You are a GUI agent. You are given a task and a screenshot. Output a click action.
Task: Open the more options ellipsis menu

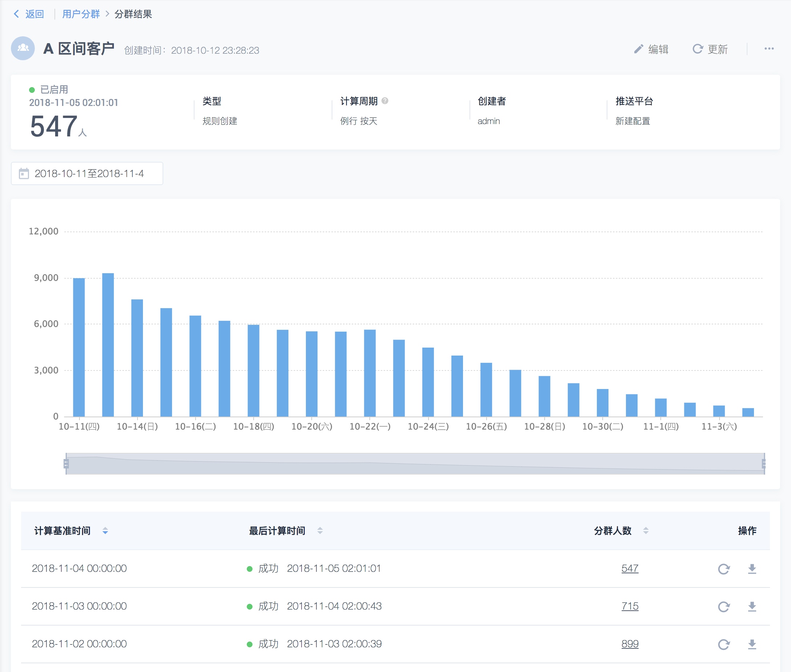pos(769,49)
